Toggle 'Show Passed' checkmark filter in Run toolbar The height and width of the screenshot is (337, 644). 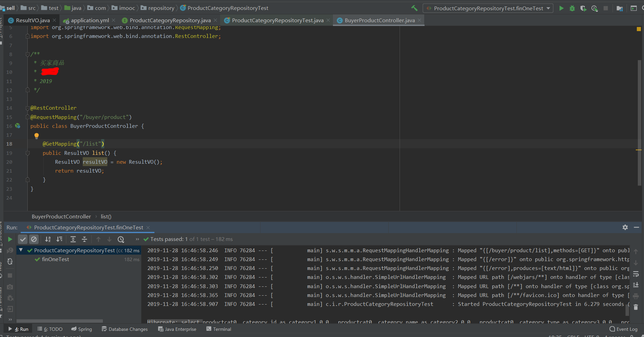[x=23, y=239]
